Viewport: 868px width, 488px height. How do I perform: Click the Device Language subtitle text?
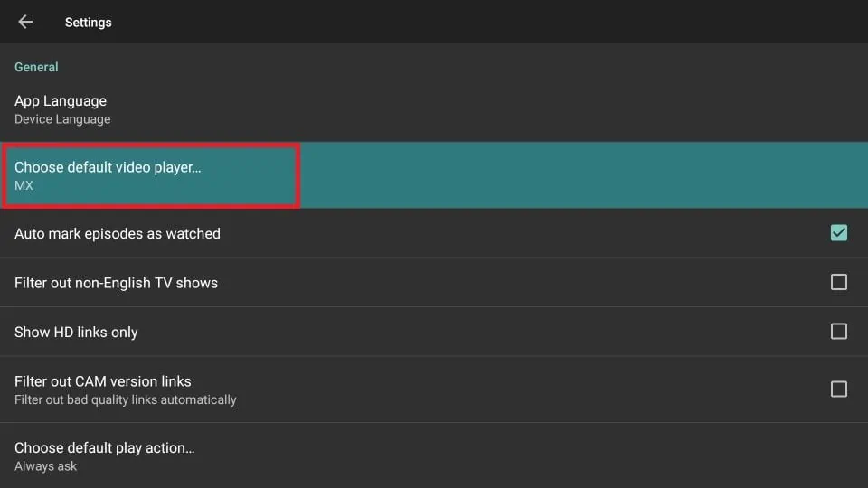[x=62, y=119]
